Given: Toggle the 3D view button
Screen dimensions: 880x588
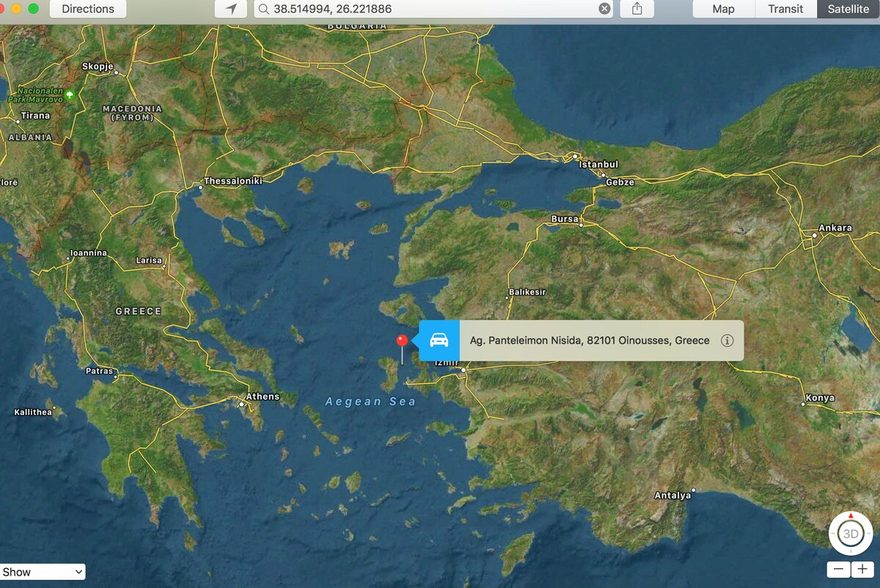Looking at the screenshot, I should [x=851, y=534].
